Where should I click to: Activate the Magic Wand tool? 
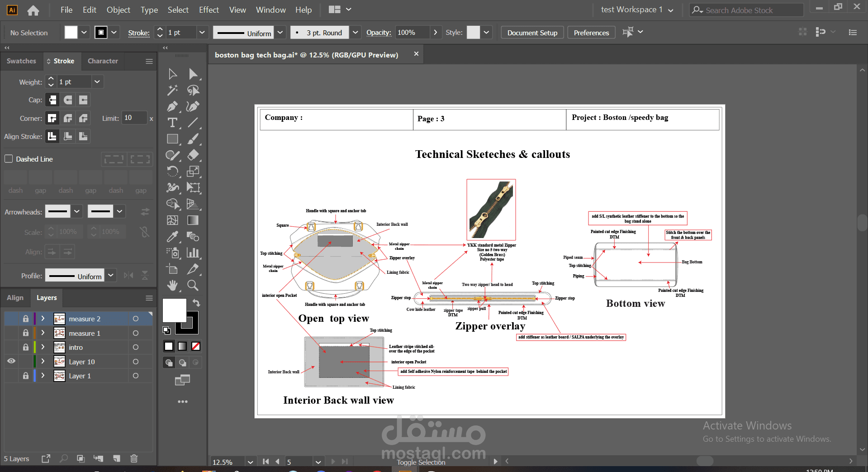coord(172,90)
